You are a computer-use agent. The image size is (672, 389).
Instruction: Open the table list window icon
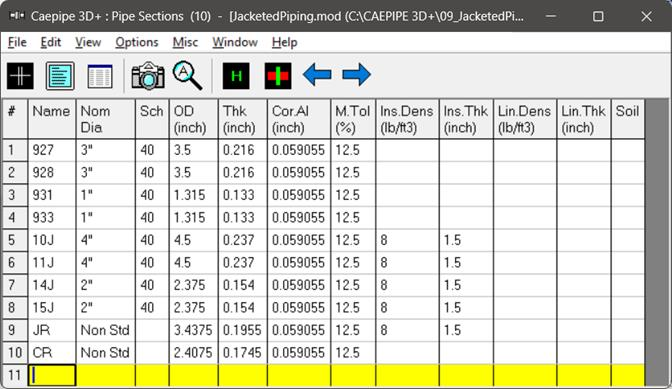pos(99,76)
